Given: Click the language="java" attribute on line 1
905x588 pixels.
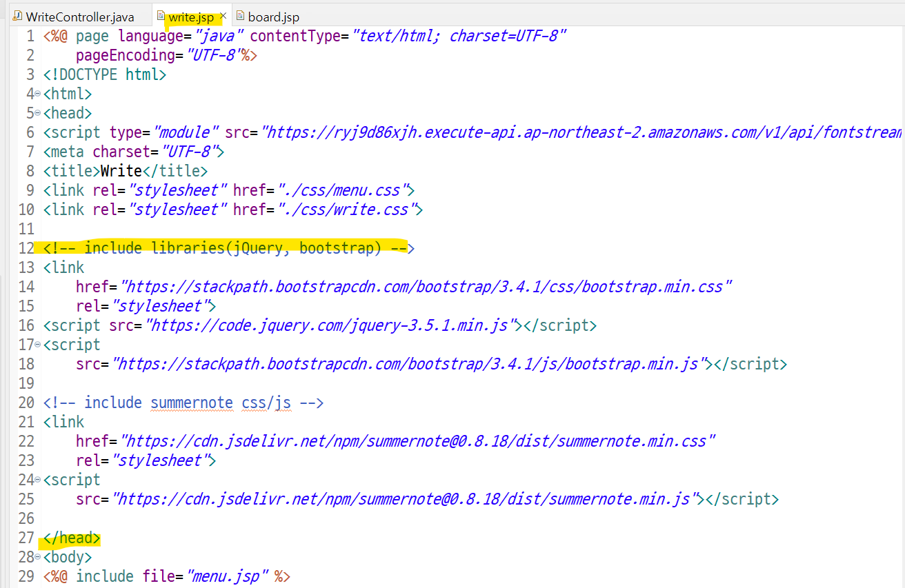Looking at the screenshot, I should pyautogui.click(x=180, y=36).
